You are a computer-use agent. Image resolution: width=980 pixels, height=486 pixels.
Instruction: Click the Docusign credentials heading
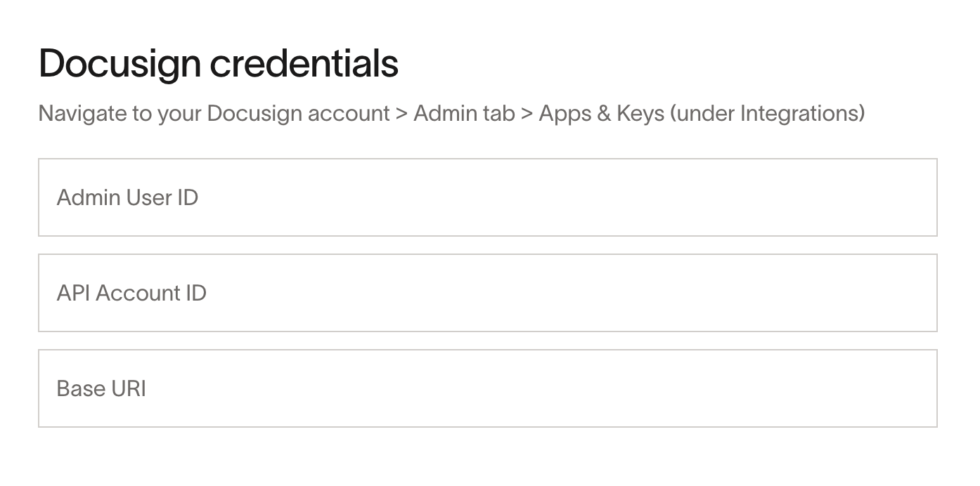point(219,64)
